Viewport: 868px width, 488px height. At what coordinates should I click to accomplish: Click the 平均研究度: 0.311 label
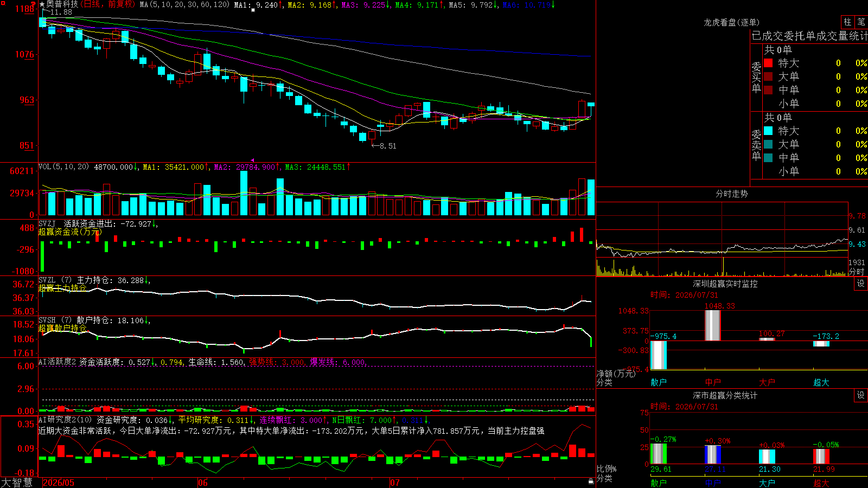(216, 420)
